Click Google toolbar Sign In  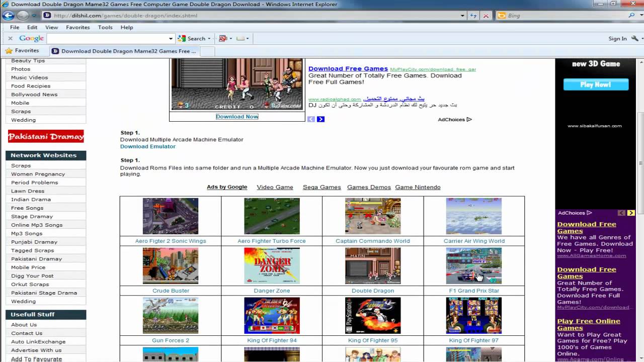(617, 38)
